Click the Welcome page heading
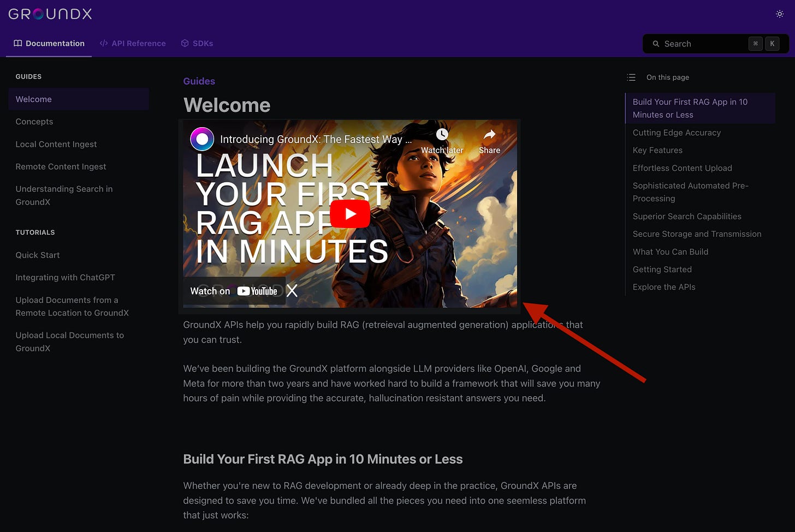795x532 pixels. click(227, 105)
